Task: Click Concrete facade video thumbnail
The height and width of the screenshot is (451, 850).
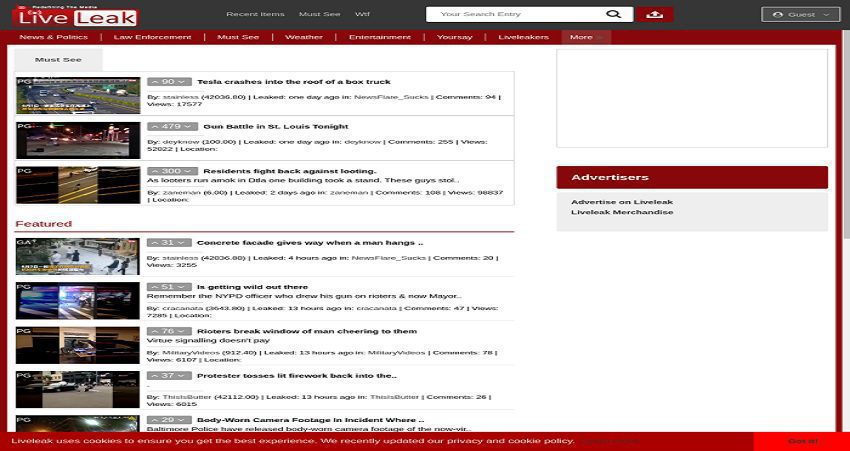Action: [78, 256]
